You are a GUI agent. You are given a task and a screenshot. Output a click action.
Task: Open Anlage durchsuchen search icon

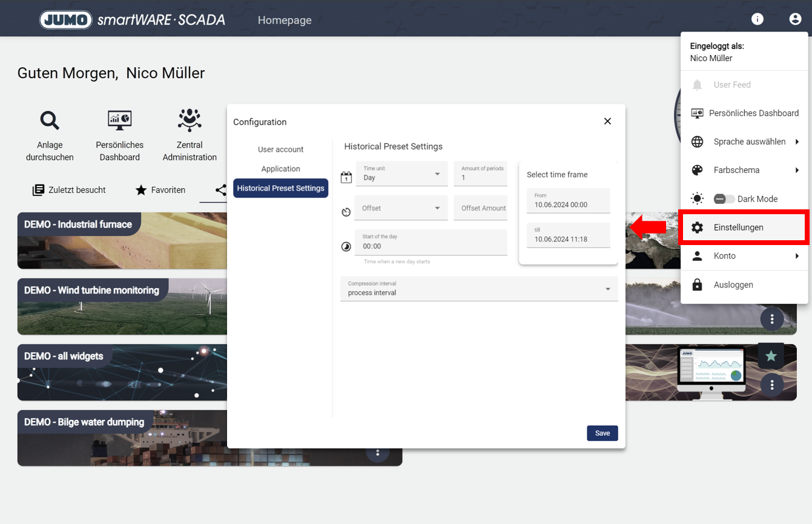tap(50, 120)
